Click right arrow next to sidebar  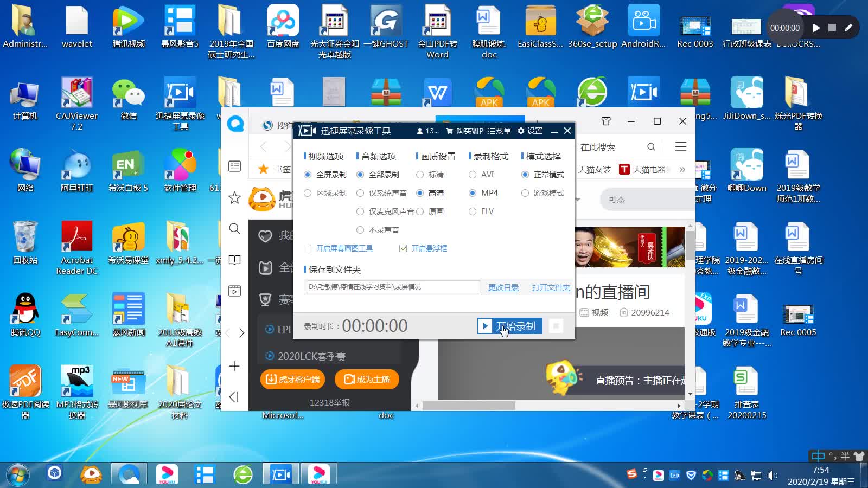242,333
